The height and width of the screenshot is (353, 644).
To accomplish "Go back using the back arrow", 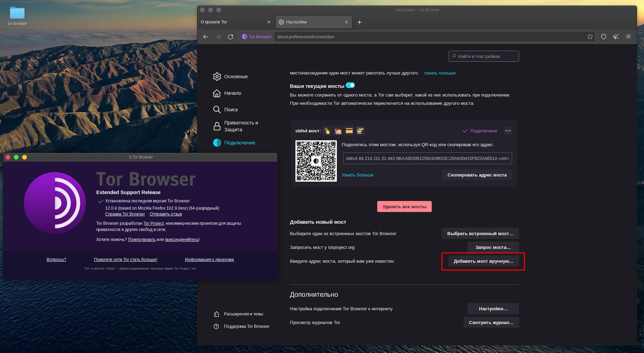I will coord(206,37).
